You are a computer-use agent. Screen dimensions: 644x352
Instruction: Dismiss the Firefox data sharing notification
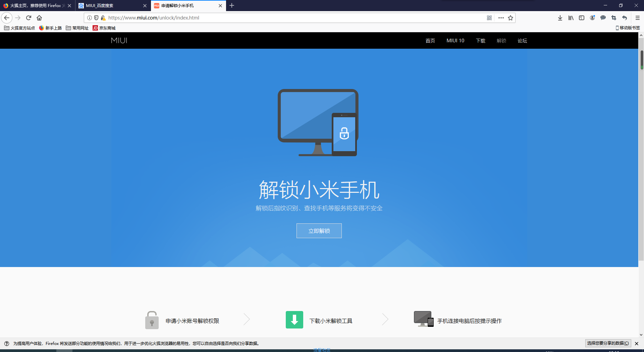coord(637,344)
